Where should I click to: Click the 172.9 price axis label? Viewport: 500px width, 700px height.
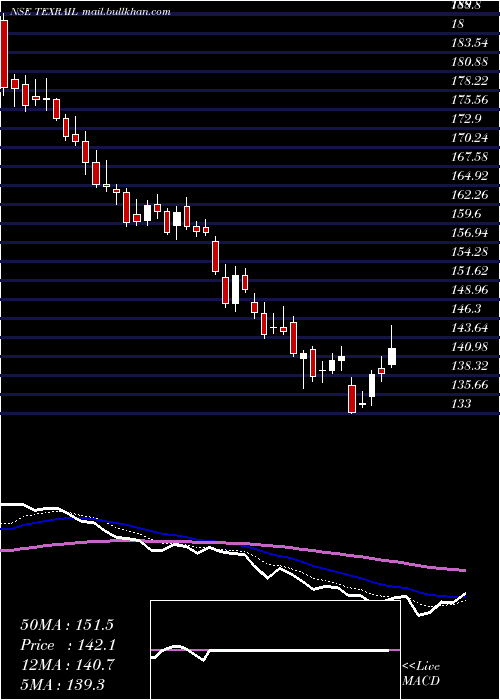(x=467, y=119)
